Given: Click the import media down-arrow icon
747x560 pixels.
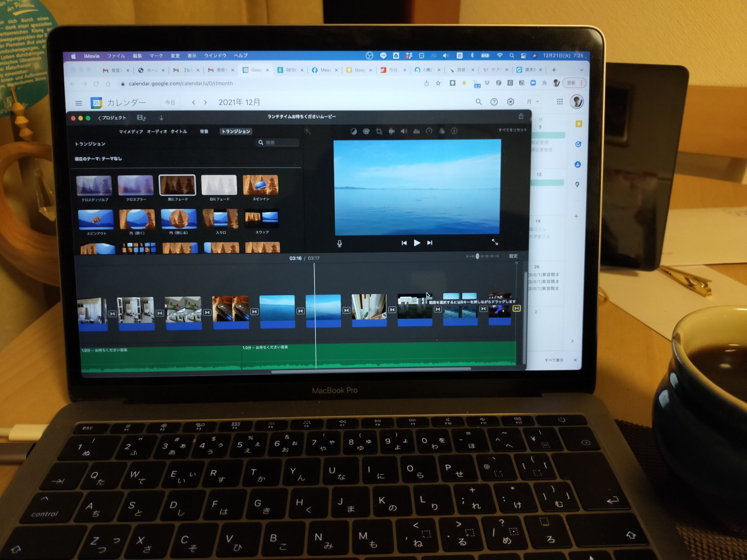Looking at the screenshot, I should 161,118.
